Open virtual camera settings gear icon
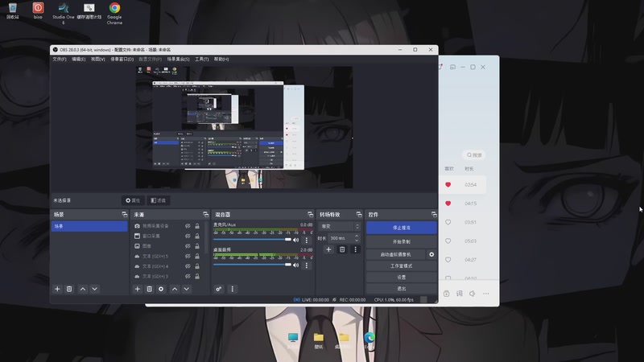644x362 pixels. pyautogui.click(x=431, y=254)
